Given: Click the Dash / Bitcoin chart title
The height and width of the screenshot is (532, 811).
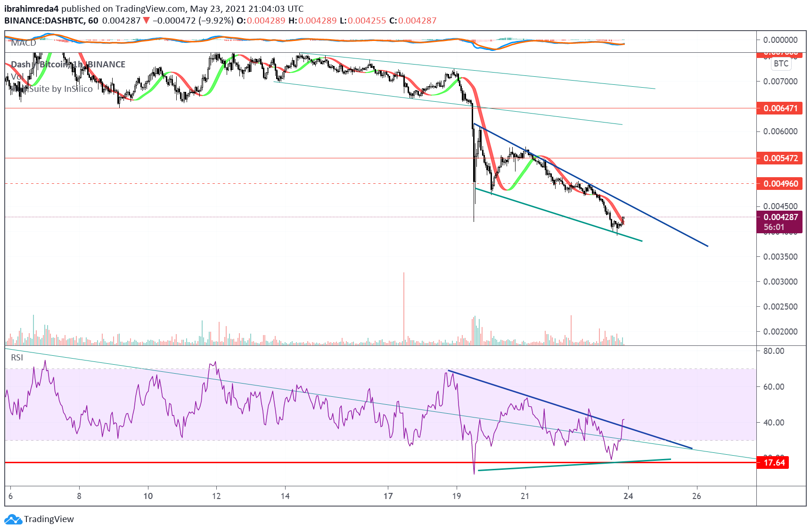Looking at the screenshot, I should tap(68, 65).
